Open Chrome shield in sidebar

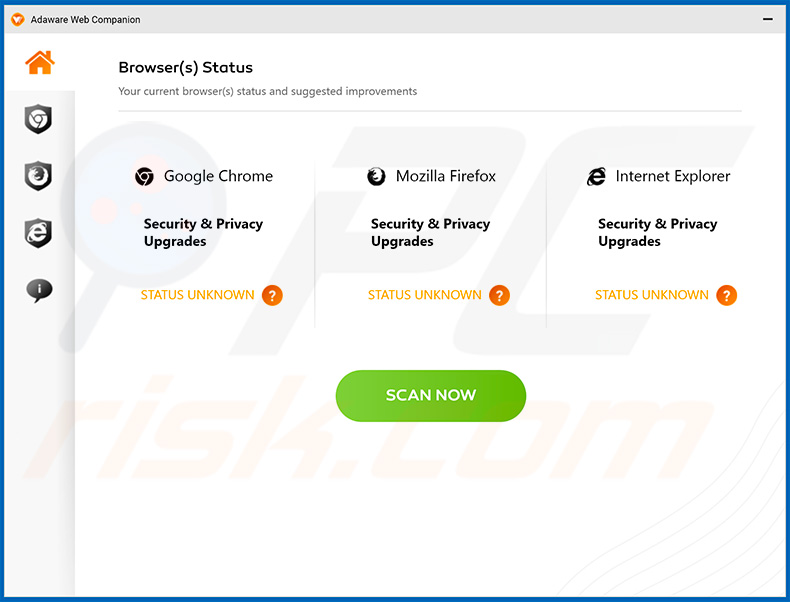pos(38,120)
